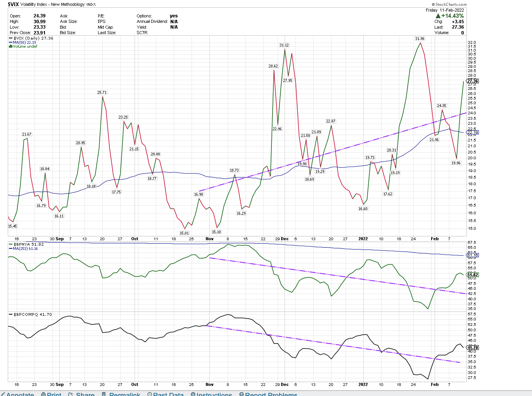Click the Prev Close value 23.91
532x396 pixels.
[x=40, y=33]
